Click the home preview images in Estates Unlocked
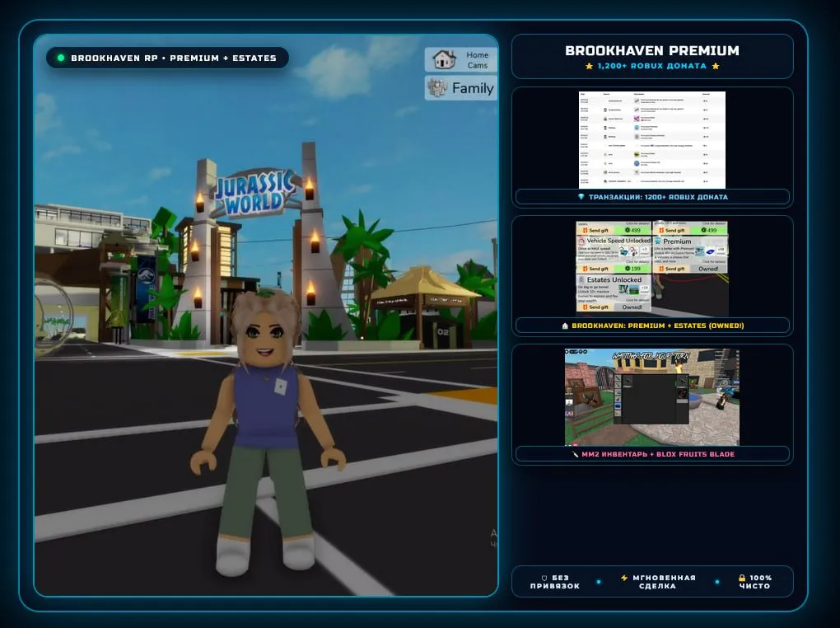 tap(629, 290)
